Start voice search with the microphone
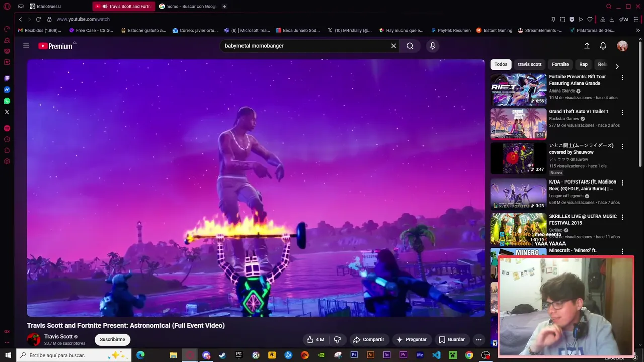The image size is (644, 362). coord(432,46)
